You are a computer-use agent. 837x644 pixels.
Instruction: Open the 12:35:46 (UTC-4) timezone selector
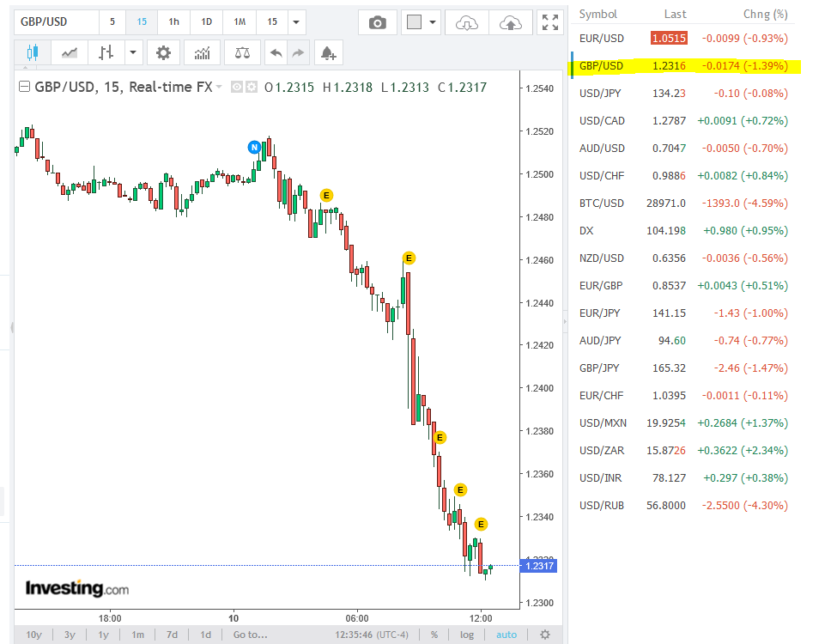pyautogui.click(x=372, y=635)
